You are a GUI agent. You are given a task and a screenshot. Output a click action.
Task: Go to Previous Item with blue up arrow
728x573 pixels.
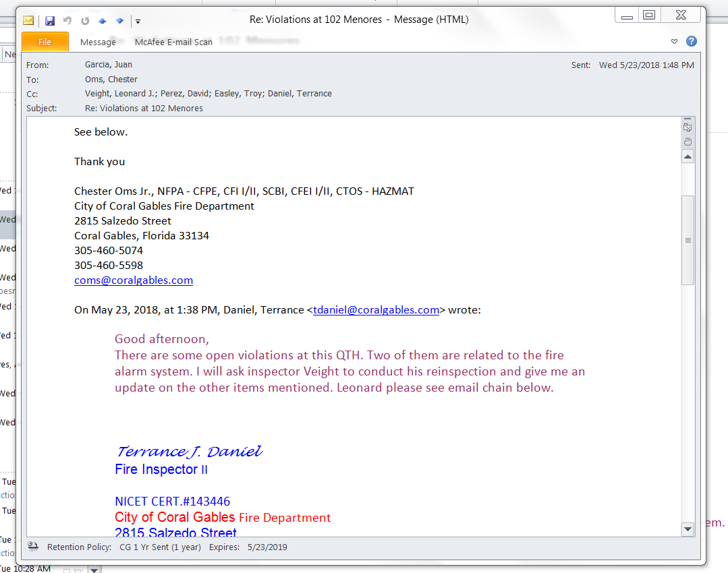(102, 20)
